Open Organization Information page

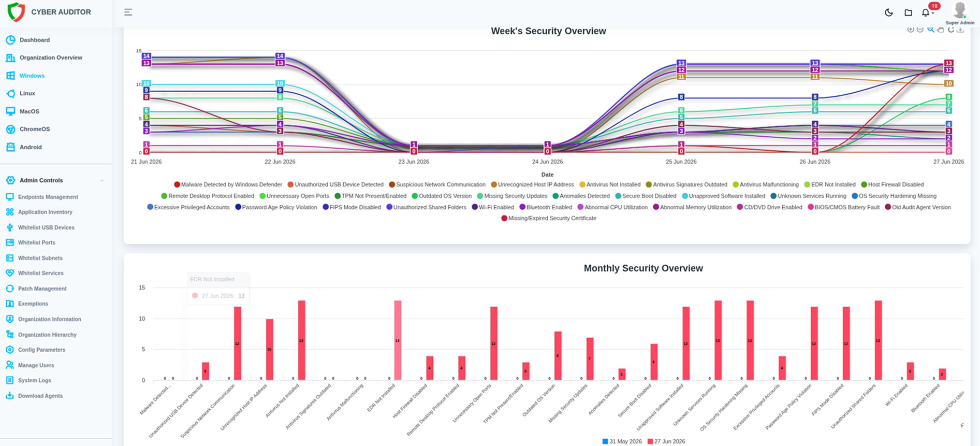pos(50,319)
